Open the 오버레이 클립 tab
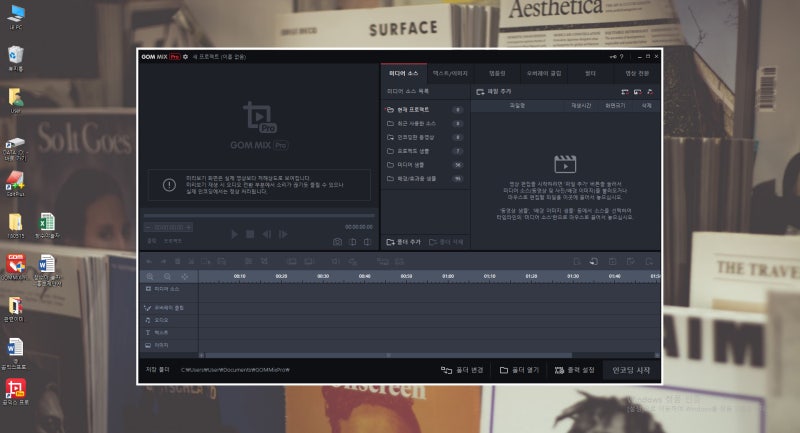 [544, 73]
